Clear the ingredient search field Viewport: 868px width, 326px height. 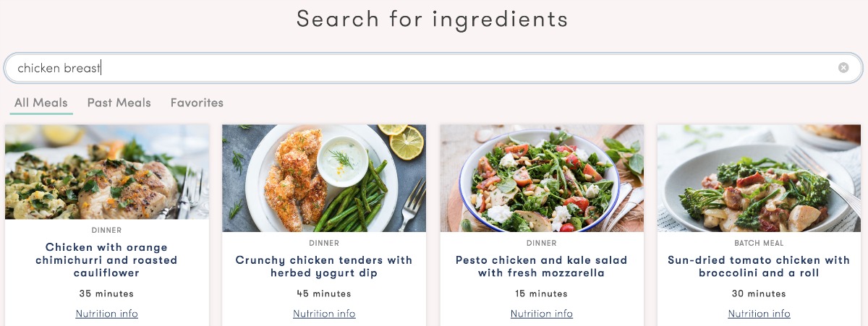click(x=843, y=68)
